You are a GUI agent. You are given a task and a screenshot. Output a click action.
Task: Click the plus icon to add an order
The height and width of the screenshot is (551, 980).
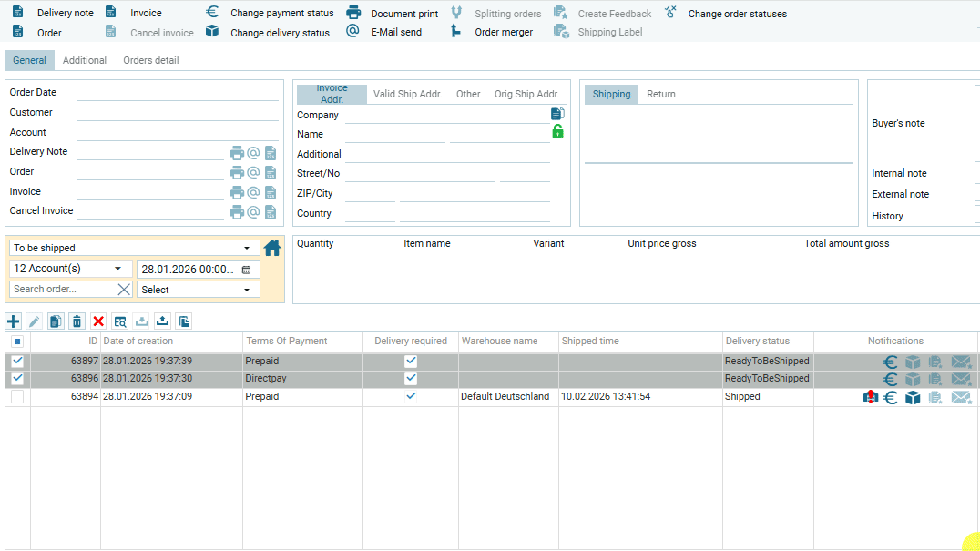tap(13, 321)
